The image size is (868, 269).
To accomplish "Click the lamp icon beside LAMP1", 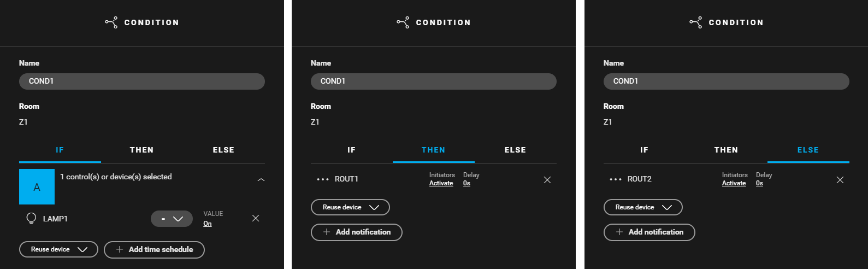I will 31,218.
